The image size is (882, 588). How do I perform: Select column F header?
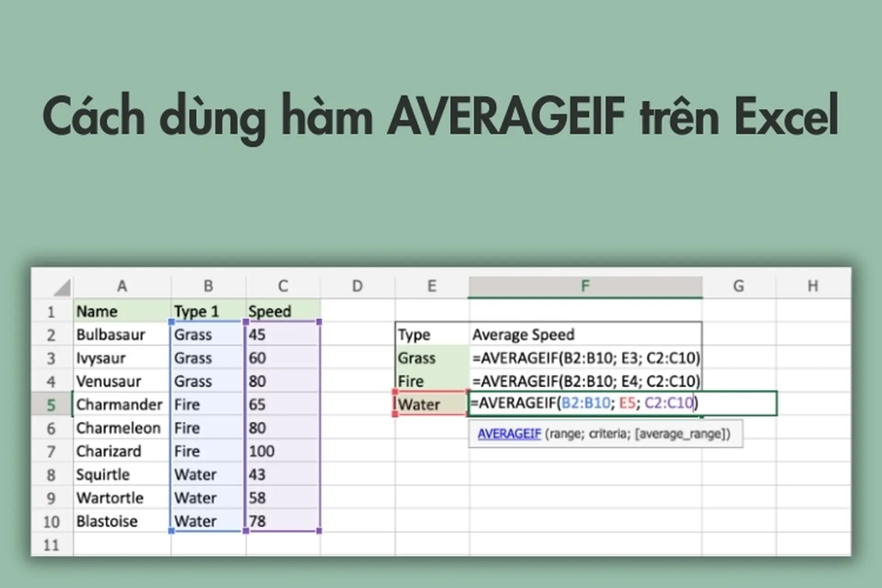[x=584, y=285]
